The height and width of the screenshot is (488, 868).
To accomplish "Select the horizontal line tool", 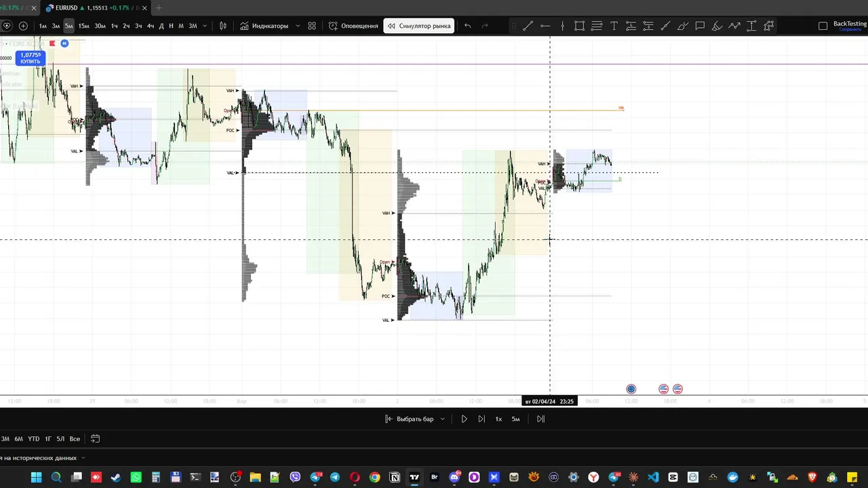I will click(545, 26).
